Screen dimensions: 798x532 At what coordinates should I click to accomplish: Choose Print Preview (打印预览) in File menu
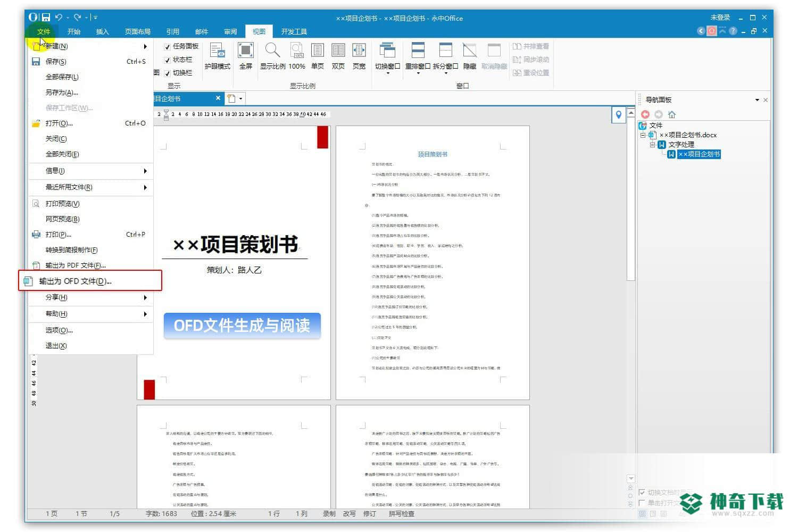click(90, 204)
